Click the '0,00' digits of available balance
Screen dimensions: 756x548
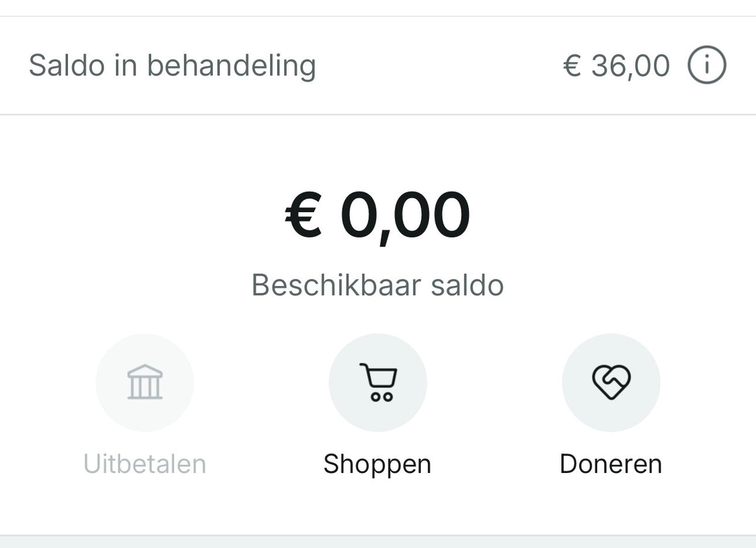[x=405, y=215]
